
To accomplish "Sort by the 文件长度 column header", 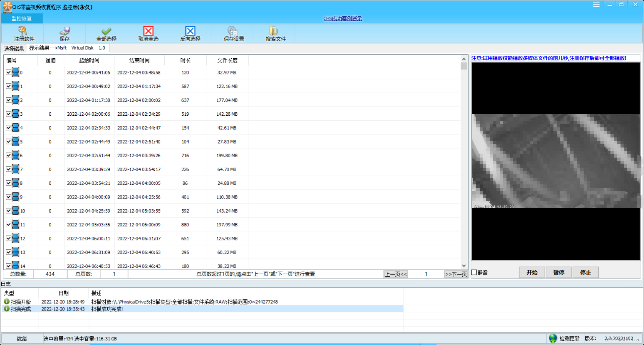I will [227, 60].
